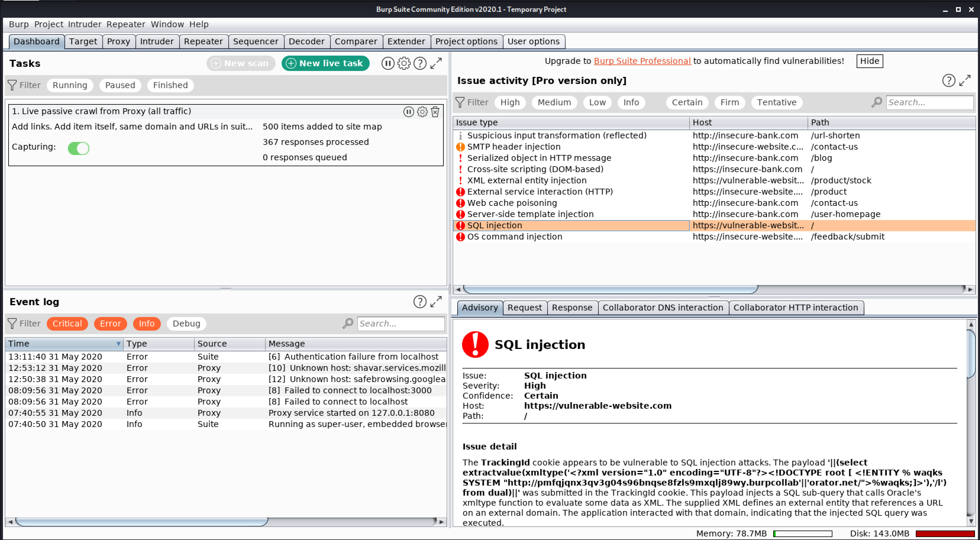Click the SQL injection red severity icon
Viewport: 980px width, 540px height.
coord(460,226)
